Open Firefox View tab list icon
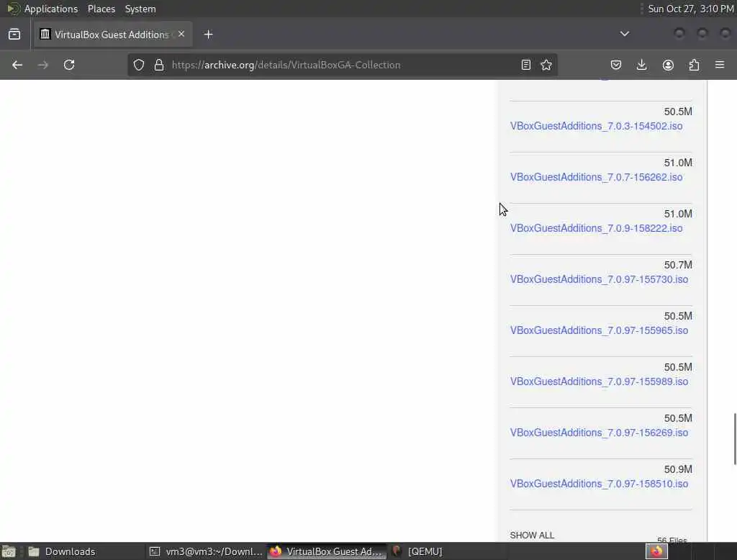Viewport: 737px width, 560px height. click(x=14, y=35)
